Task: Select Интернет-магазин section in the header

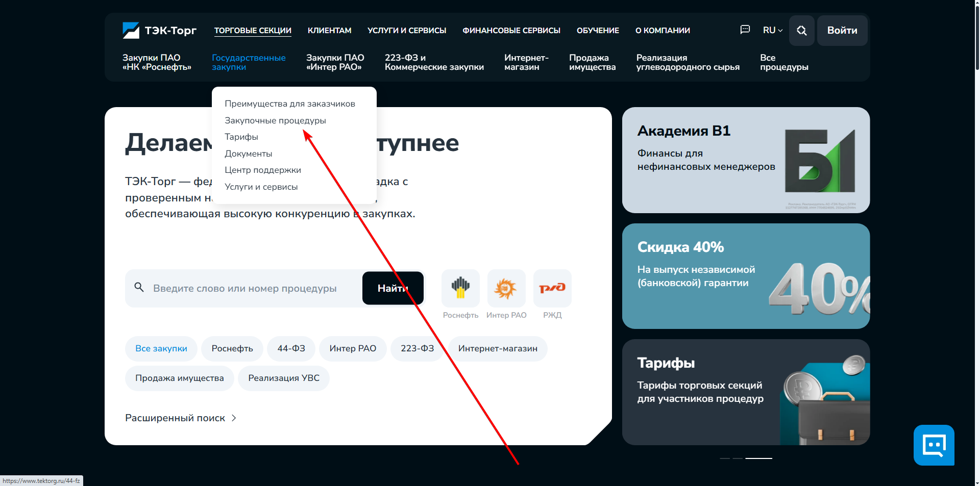Action: pos(526,62)
